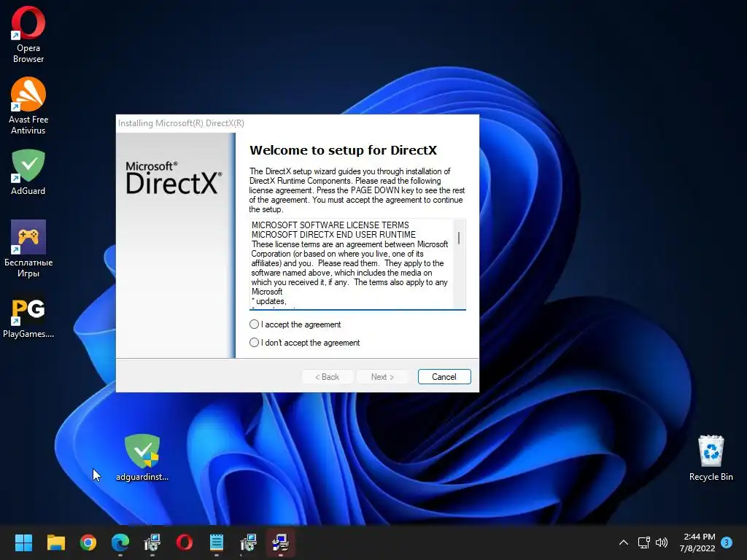Click the Microsoft DirectX logo
Viewport: 747px width, 560px height.
coord(174,178)
